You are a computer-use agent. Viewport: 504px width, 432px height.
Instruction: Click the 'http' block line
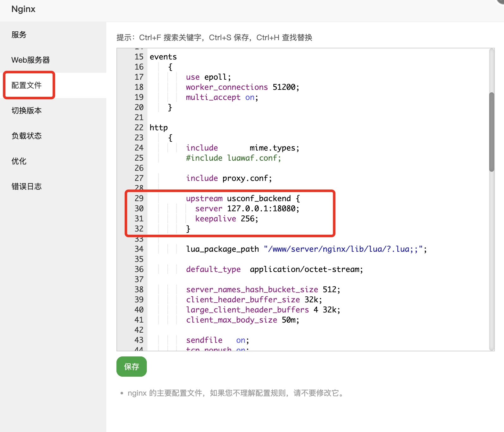[159, 128]
